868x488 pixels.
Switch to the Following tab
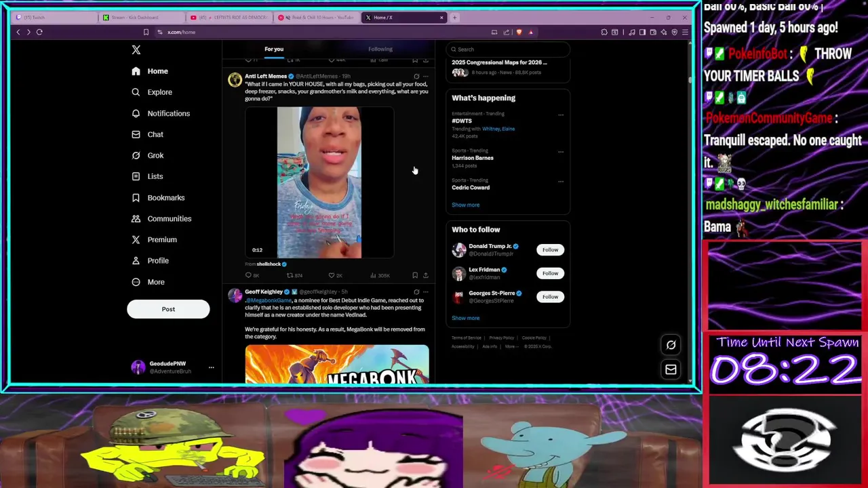380,49
